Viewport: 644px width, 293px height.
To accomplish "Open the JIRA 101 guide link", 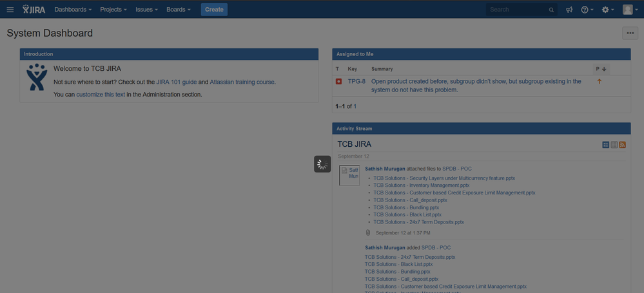I will click(x=177, y=82).
